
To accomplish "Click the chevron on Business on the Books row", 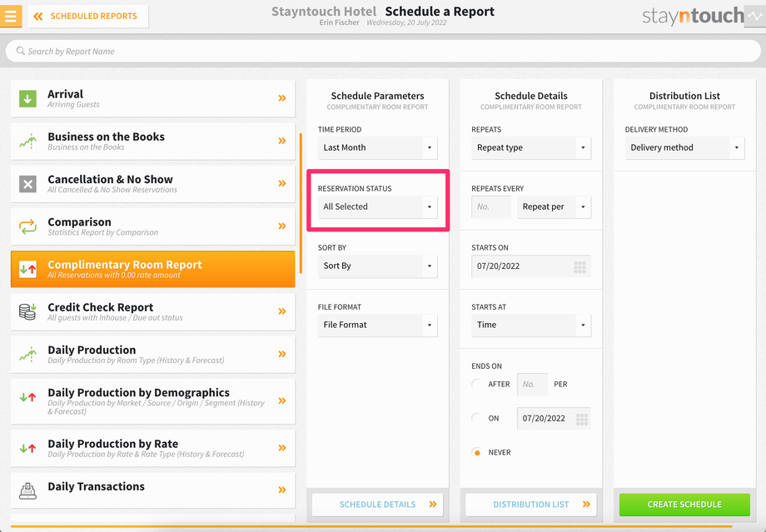I will (x=282, y=141).
